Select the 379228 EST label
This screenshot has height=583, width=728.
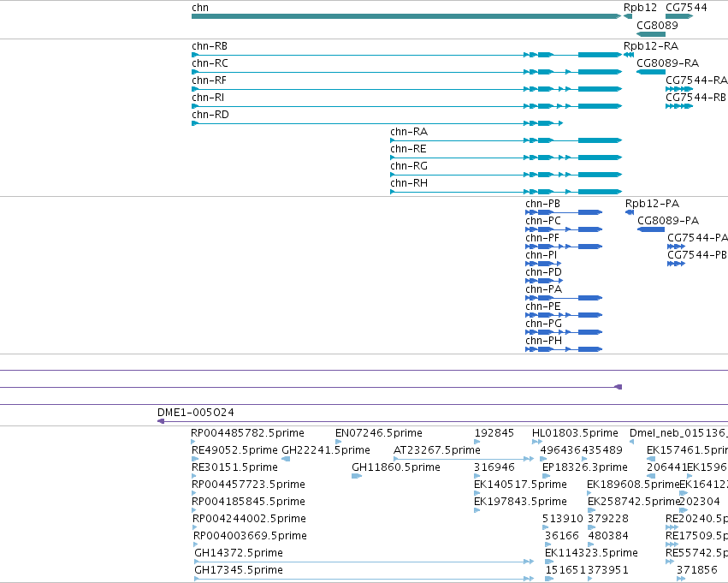[608, 519]
